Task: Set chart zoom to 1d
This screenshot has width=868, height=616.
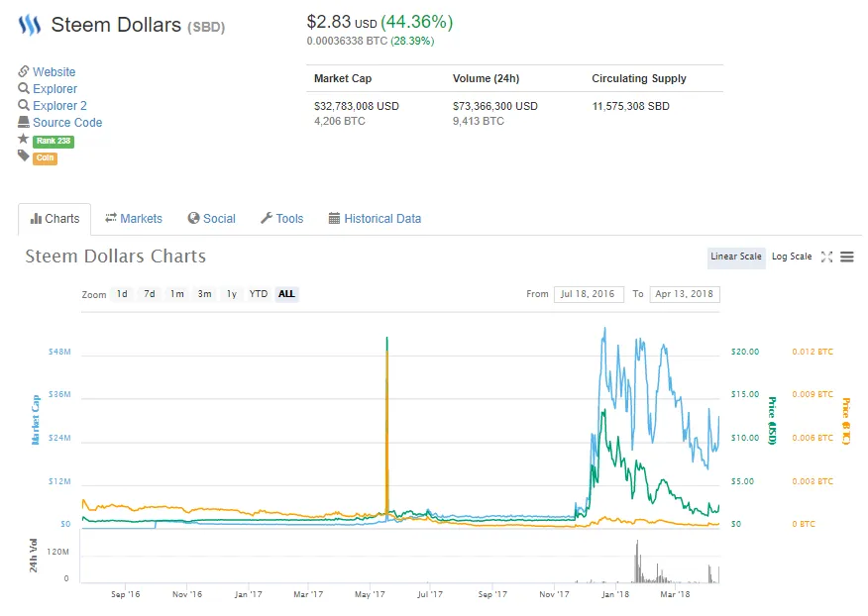Action: 122,294
